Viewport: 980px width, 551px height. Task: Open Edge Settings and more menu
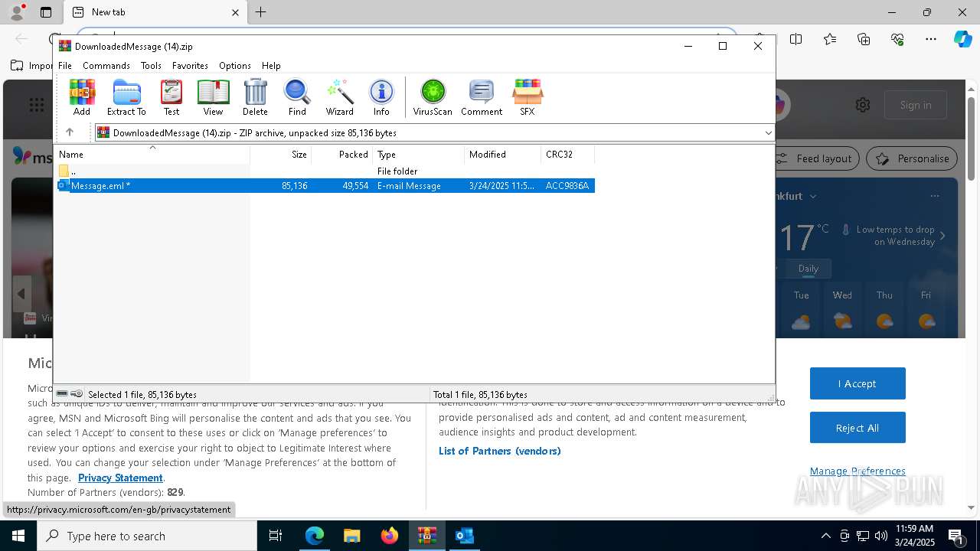(x=930, y=39)
